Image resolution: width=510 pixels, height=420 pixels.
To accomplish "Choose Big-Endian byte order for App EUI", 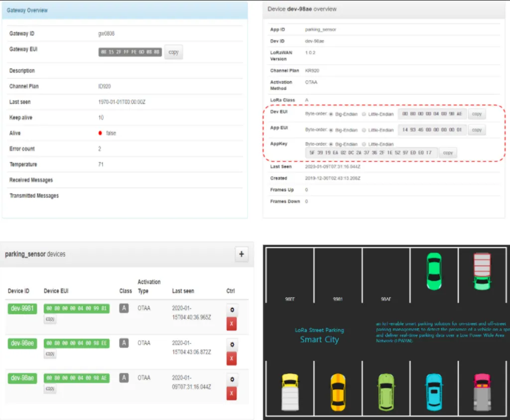I will [x=331, y=130].
